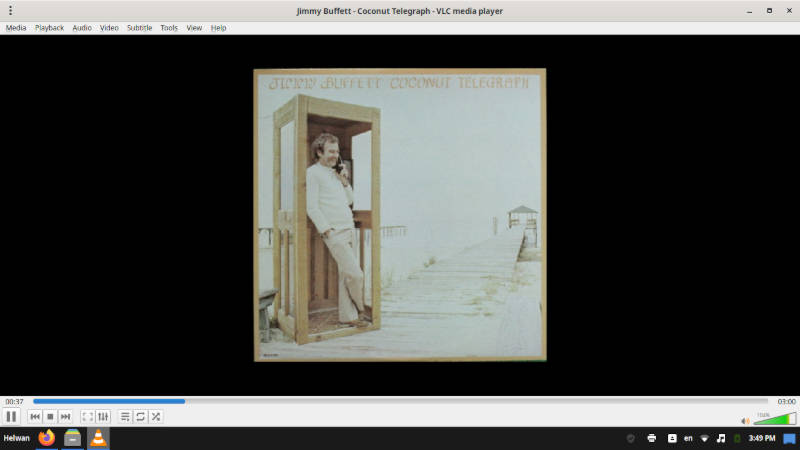Pause playback with the pause button
Image resolution: width=800 pixels, height=450 pixels.
coord(12,416)
